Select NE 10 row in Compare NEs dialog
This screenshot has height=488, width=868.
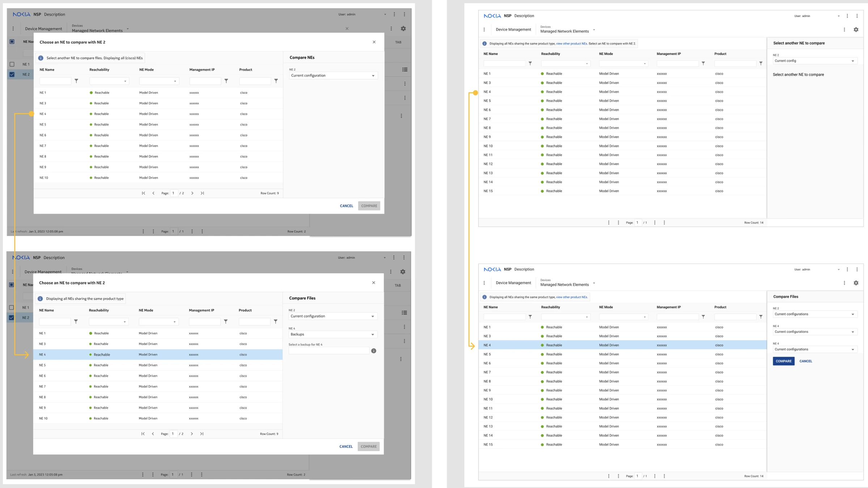[158, 178]
